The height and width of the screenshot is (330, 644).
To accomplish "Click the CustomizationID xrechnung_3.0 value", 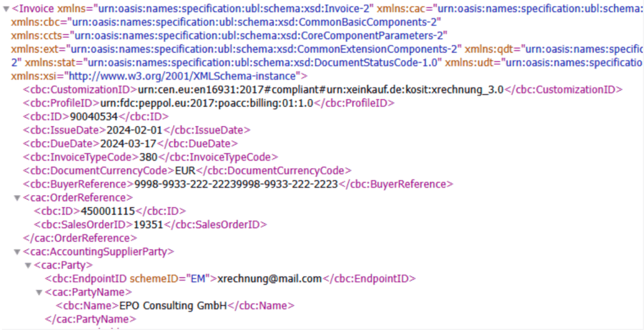I will point(320,90).
